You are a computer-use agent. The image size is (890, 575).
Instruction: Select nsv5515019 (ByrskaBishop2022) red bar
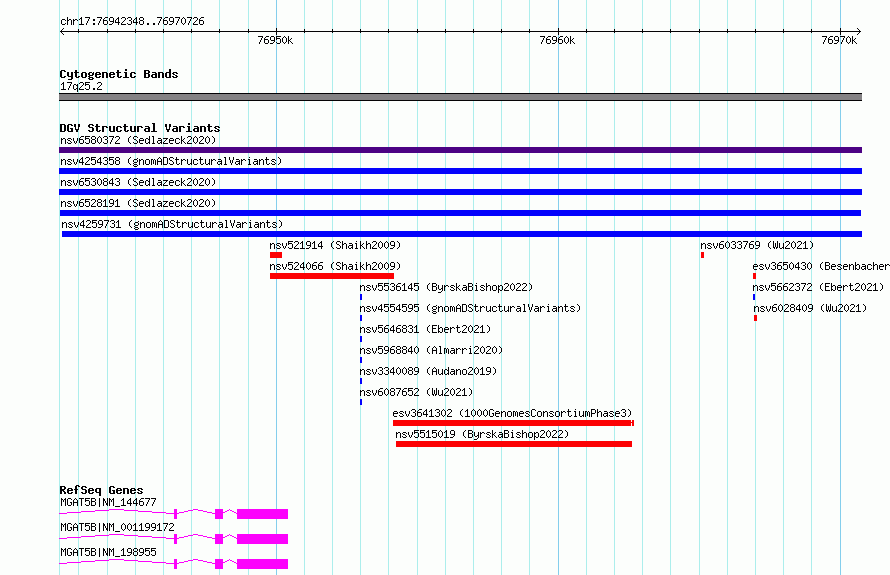point(514,444)
